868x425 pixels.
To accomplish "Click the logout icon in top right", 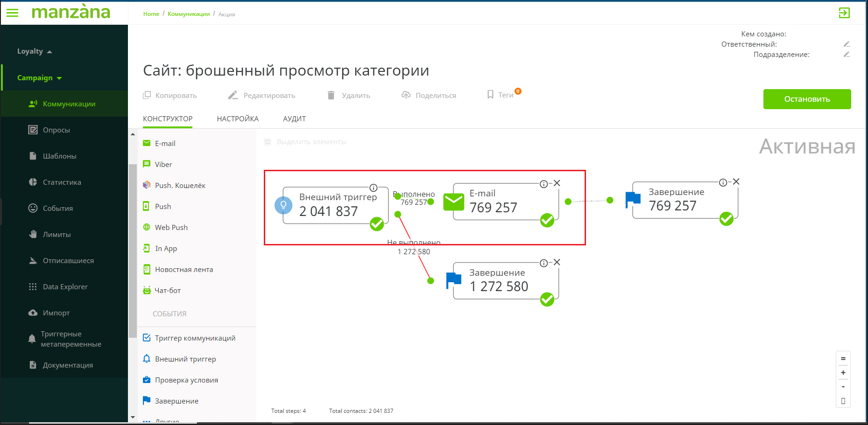I will (x=844, y=13).
